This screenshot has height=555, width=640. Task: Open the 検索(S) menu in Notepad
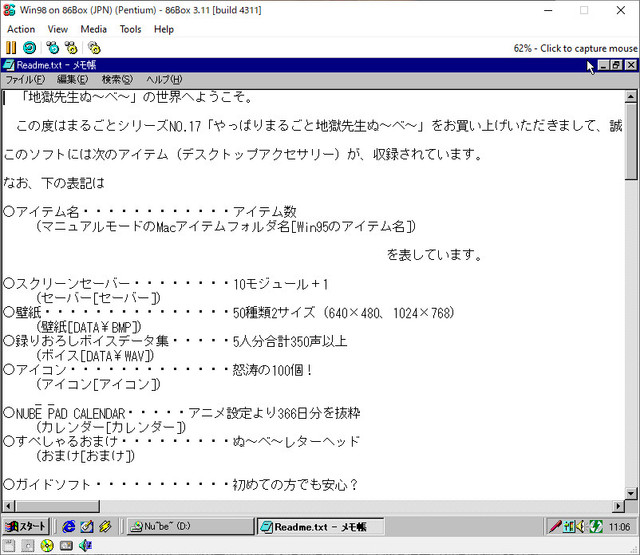pyautogui.click(x=117, y=79)
